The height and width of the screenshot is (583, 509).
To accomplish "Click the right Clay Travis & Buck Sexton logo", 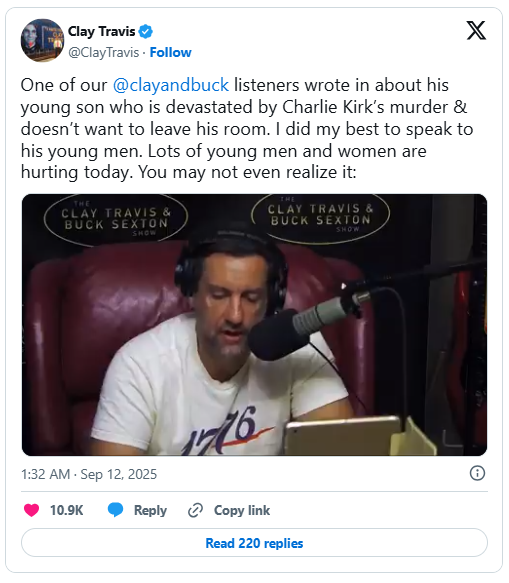I will coord(320,216).
